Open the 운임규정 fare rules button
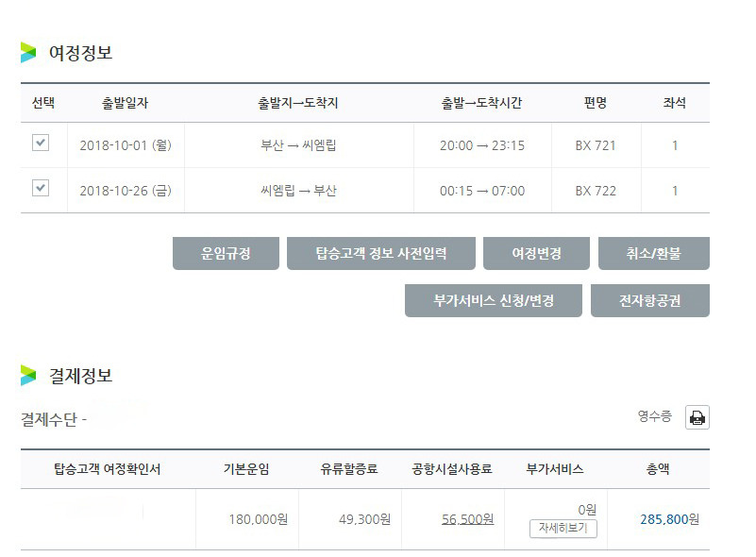 click(x=225, y=253)
